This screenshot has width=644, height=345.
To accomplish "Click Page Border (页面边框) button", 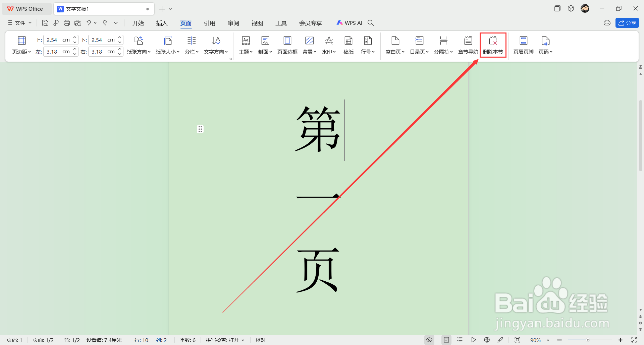I will click(x=287, y=45).
